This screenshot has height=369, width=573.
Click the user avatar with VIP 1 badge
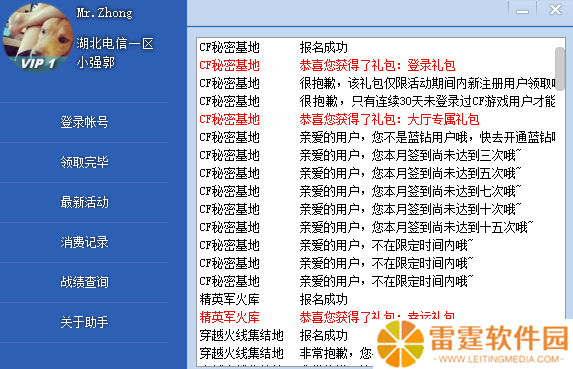(38, 38)
